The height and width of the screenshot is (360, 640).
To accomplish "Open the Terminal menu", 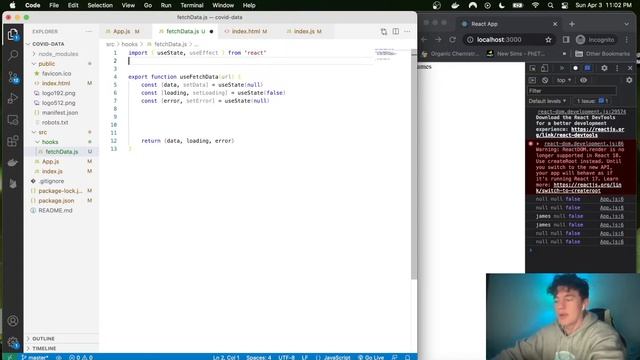I will pyautogui.click(x=192, y=5).
